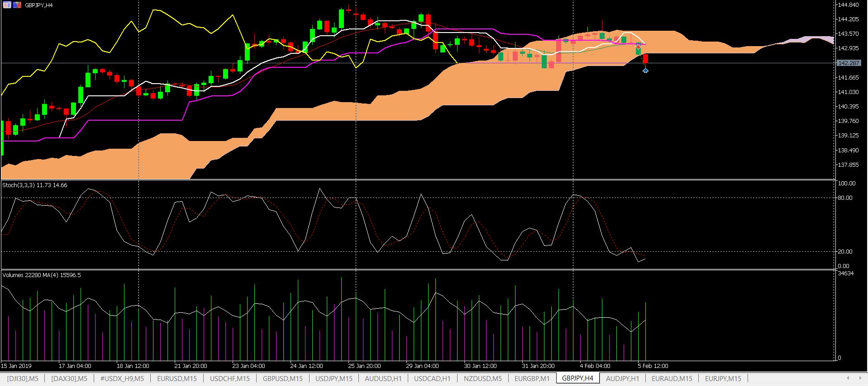This screenshot has width=868, height=386.
Task: Click the stochastic 20.00 level label
Action: click(845, 252)
